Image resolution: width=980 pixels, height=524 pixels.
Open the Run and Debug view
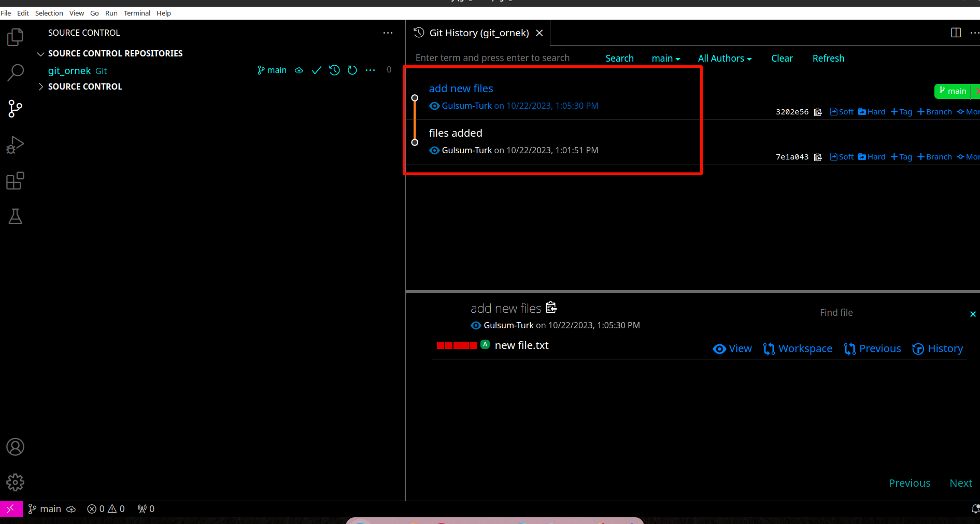click(x=15, y=145)
